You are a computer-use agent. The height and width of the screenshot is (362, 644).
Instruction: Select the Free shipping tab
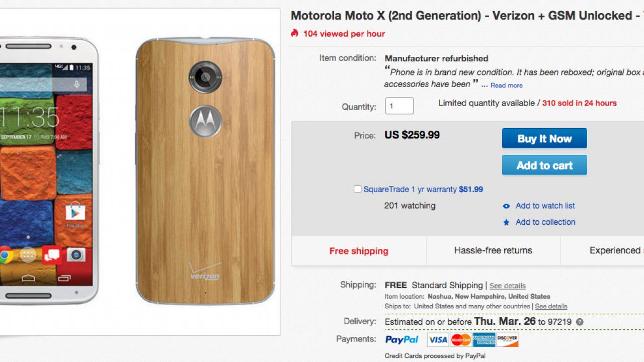pos(359,251)
